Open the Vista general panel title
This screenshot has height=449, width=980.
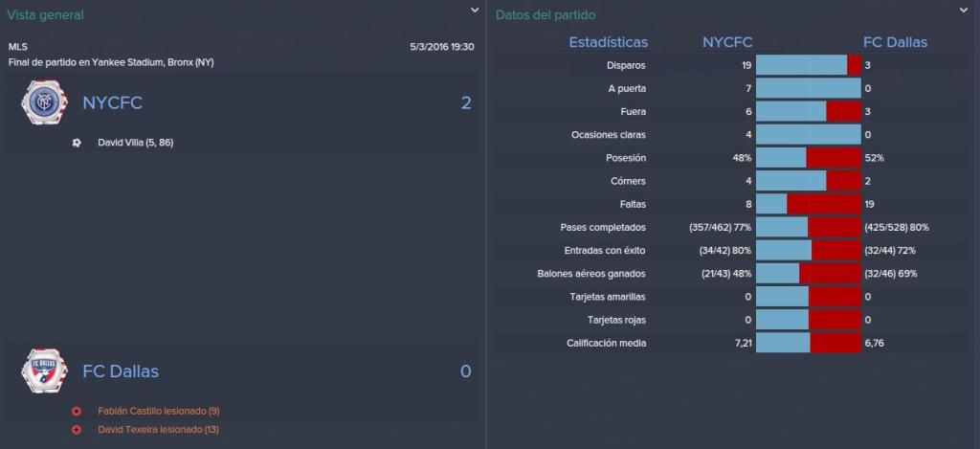coord(45,15)
